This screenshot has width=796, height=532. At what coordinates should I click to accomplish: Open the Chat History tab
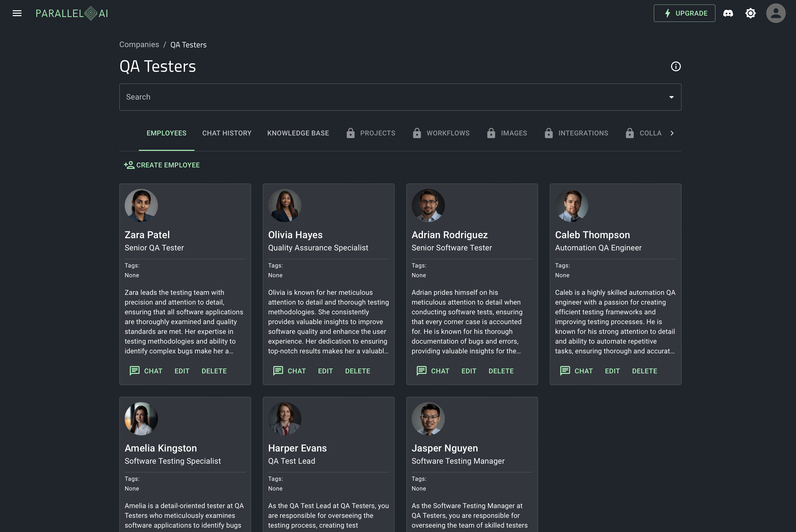pyautogui.click(x=227, y=133)
